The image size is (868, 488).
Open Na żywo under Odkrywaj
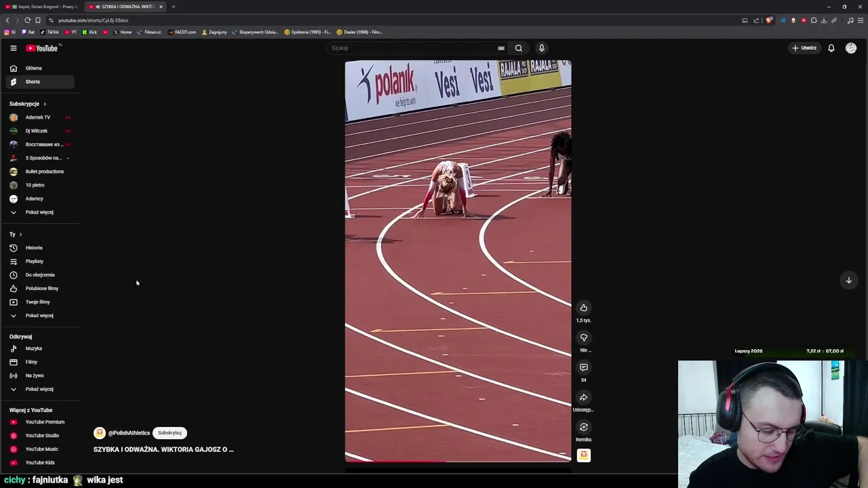coord(39,375)
